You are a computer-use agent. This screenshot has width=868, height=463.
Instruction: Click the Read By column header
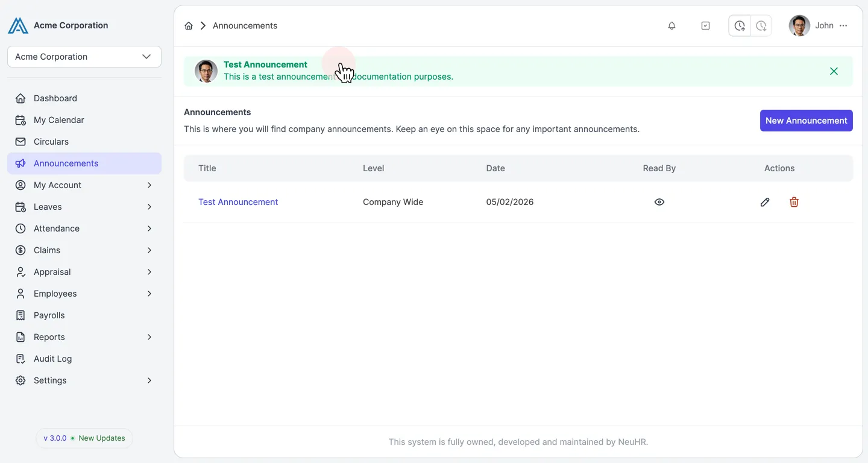(659, 168)
